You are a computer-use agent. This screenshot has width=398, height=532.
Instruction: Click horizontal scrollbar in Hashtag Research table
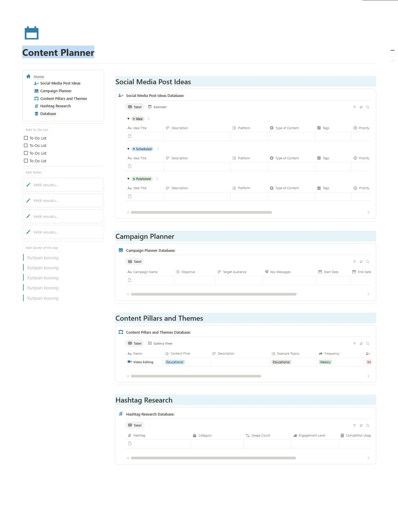(213, 458)
